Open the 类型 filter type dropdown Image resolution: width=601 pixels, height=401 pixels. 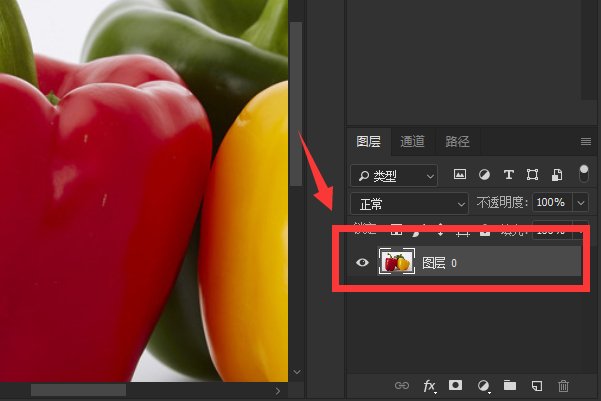(394, 175)
